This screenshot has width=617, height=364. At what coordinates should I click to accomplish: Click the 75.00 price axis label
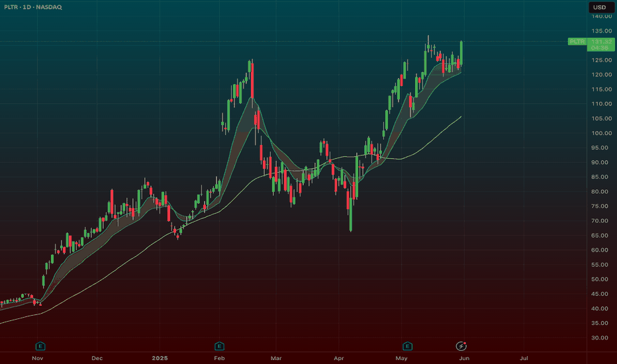600,206
